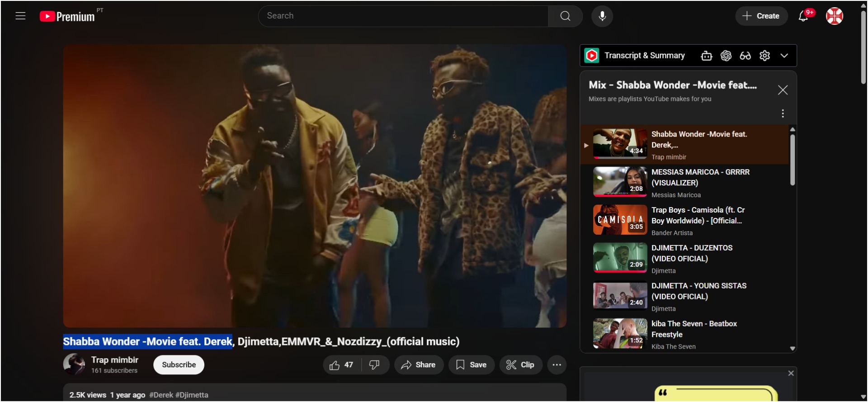Screen dimensions: 868x402
Task: Start voice search with microphone
Action: pyautogui.click(x=602, y=16)
